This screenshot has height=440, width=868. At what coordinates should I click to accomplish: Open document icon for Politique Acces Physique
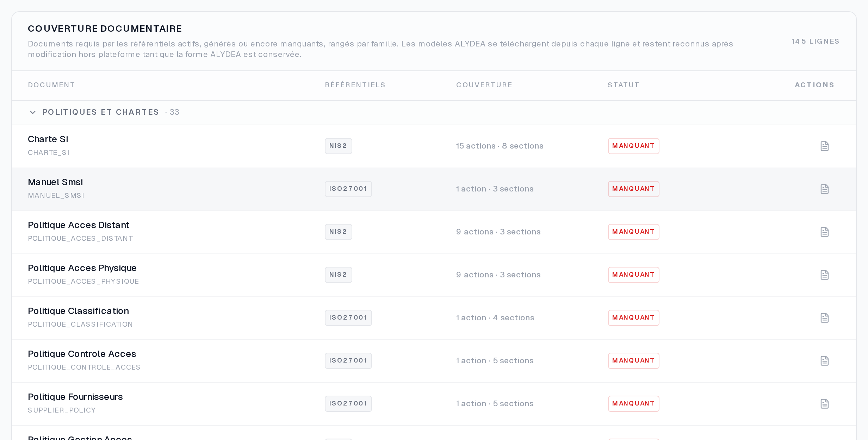pos(824,275)
